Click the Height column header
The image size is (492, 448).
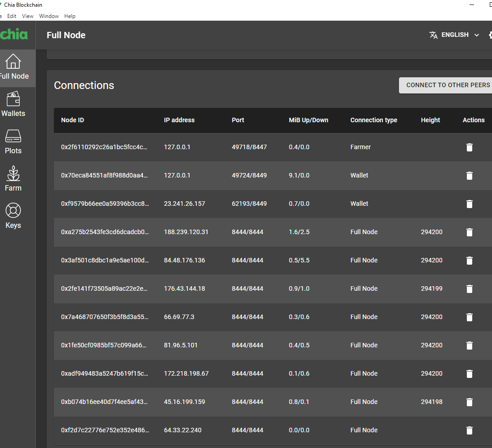430,120
